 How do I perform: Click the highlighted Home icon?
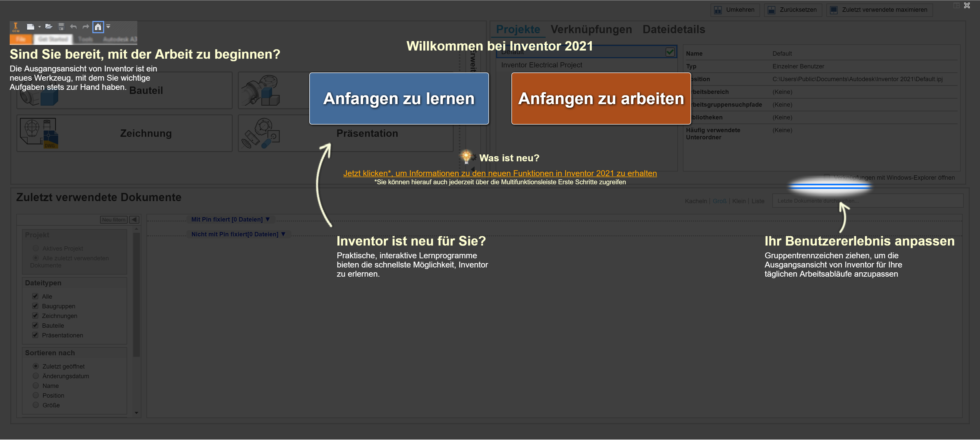pos(98,27)
